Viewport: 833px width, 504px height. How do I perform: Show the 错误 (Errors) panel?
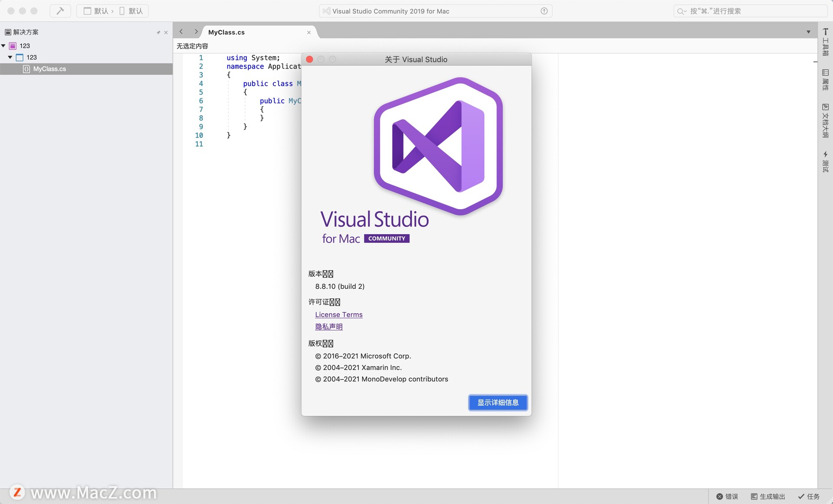(x=729, y=497)
